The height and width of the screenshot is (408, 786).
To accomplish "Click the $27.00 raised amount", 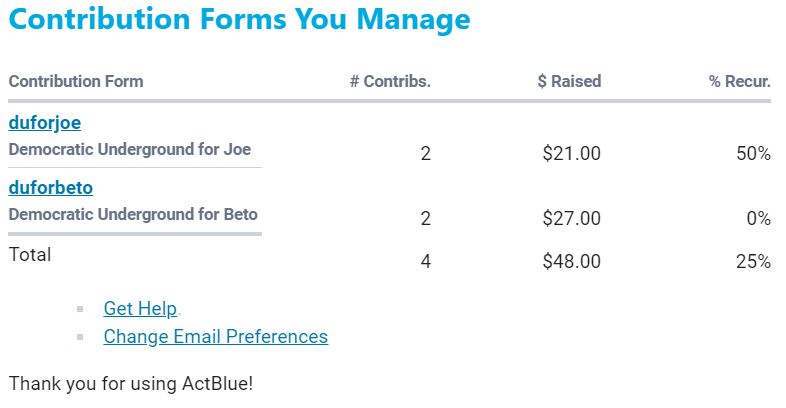I will click(x=571, y=218).
